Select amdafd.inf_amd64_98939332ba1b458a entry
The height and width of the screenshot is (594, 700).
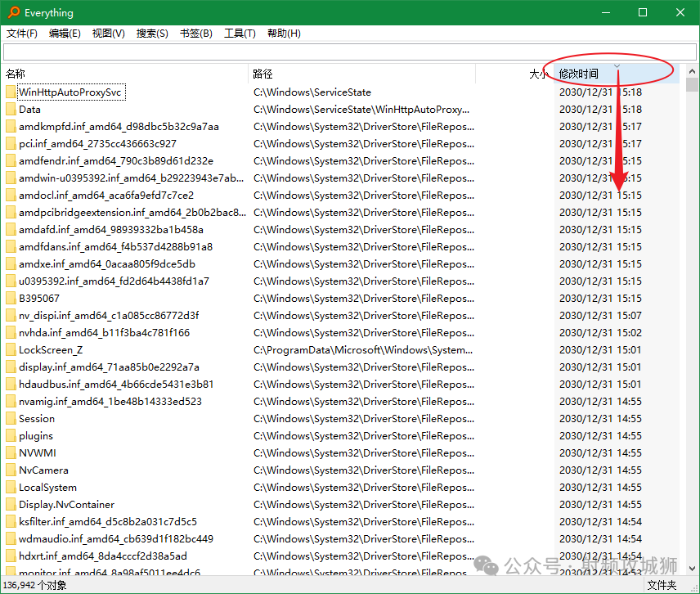(x=111, y=230)
